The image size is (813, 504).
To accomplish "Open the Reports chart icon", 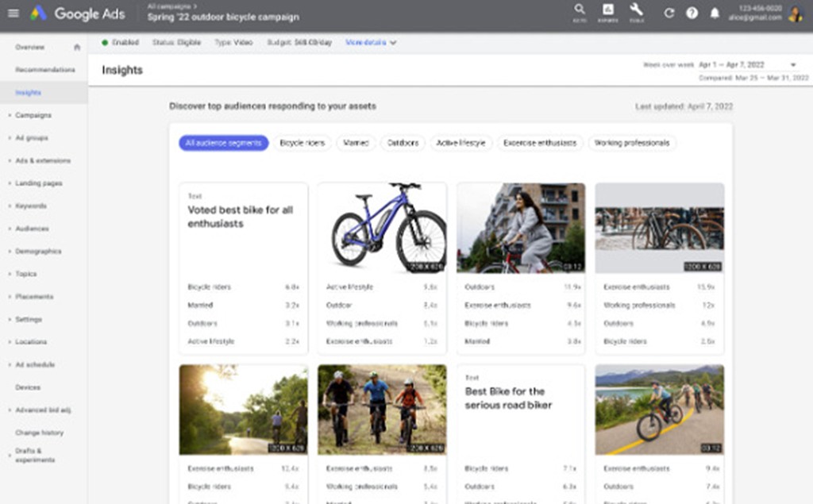I will tap(608, 11).
